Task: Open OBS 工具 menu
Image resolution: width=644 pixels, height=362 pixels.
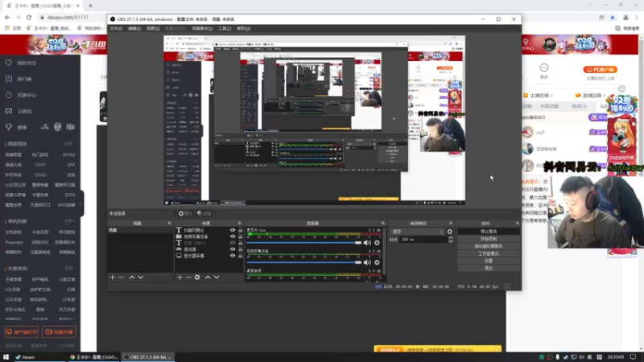Action: point(225,28)
